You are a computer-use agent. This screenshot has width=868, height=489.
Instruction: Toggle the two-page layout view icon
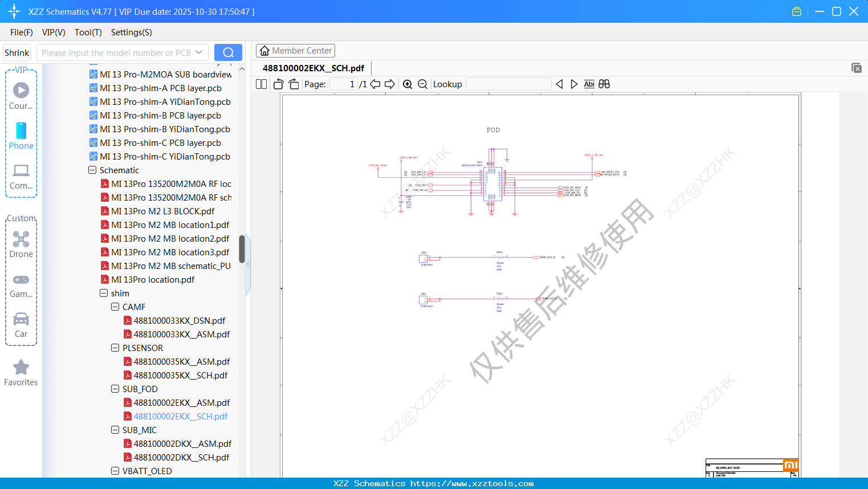(261, 84)
